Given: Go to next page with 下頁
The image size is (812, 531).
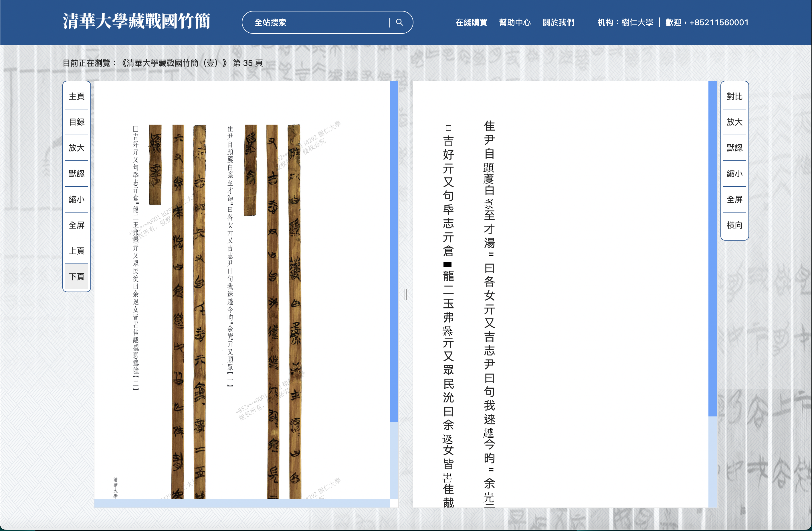Looking at the screenshot, I should [x=76, y=277].
